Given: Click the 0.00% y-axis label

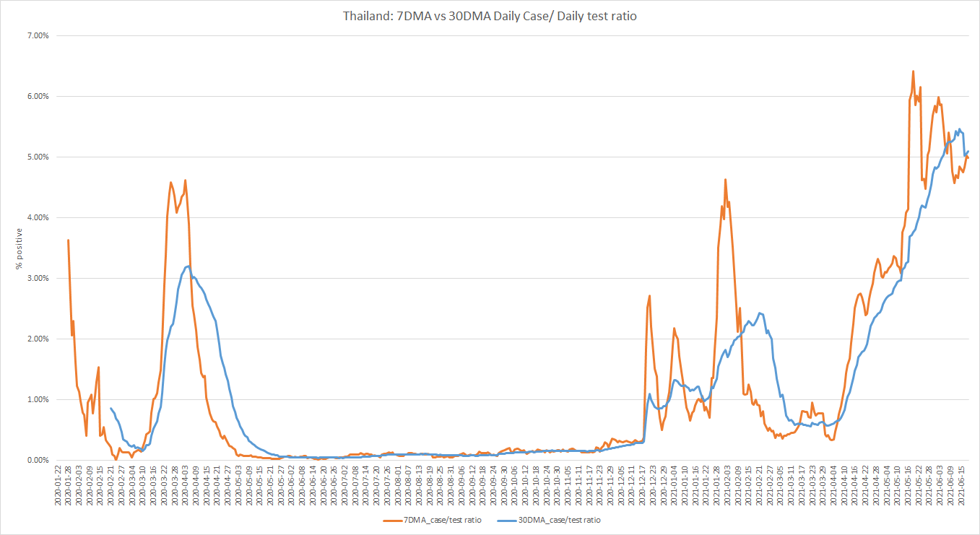Looking at the screenshot, I should click(37, 460).
